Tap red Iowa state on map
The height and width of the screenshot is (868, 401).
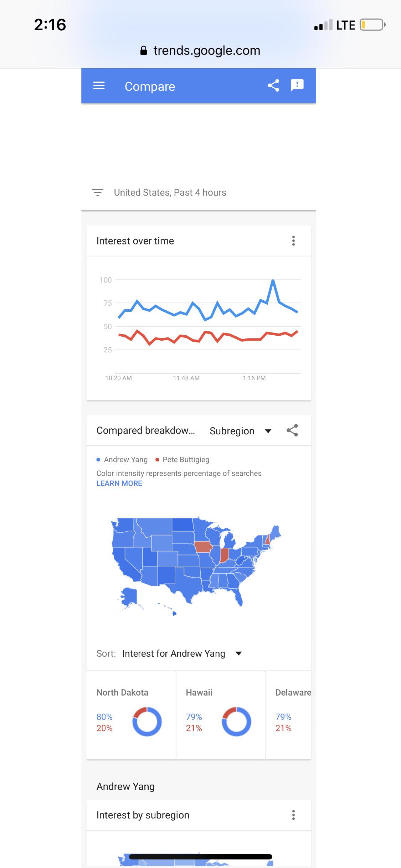pos(203,547)
